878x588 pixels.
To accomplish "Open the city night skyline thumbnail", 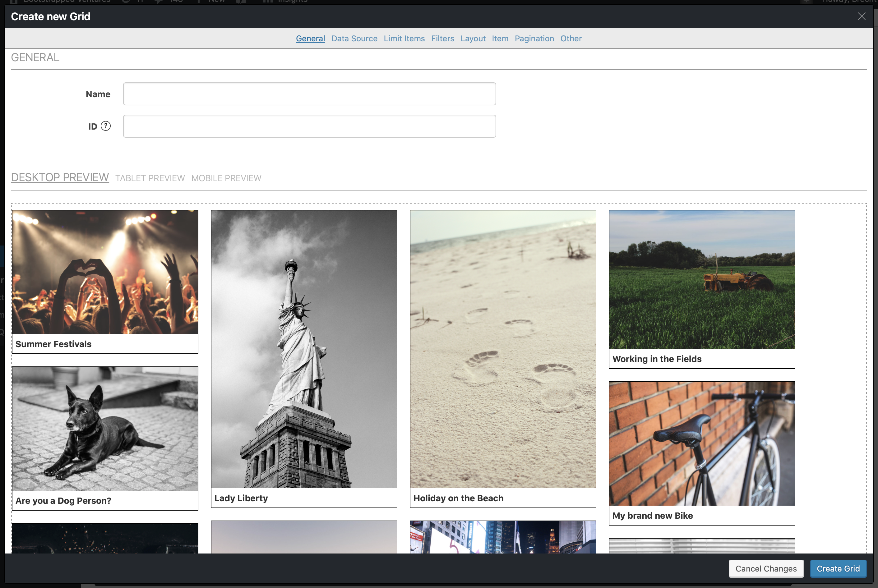I will [502, 537].
